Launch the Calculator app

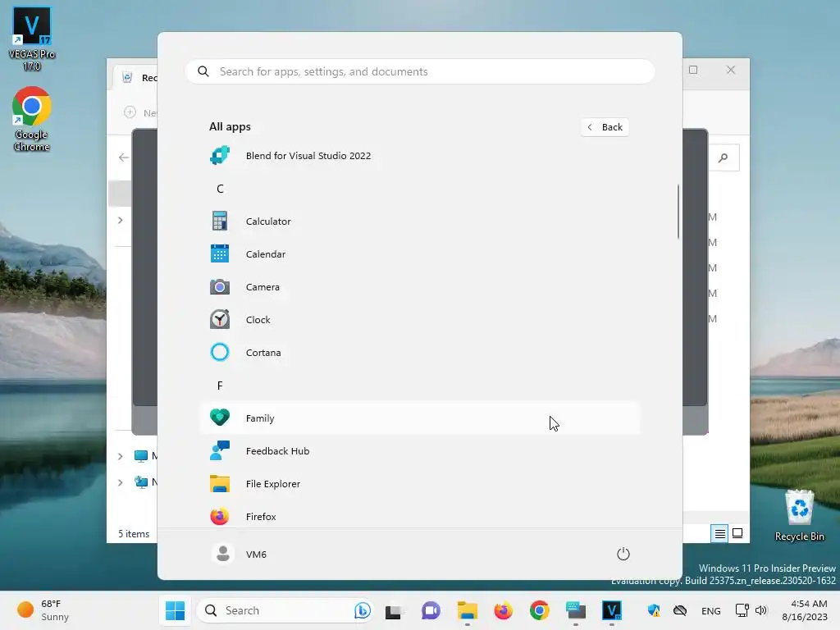pos(419,221)
